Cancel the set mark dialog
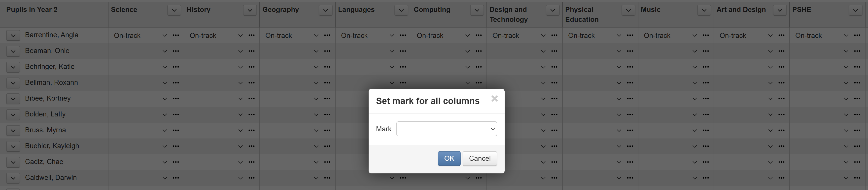The image size is (868, 190). point(480,158)
